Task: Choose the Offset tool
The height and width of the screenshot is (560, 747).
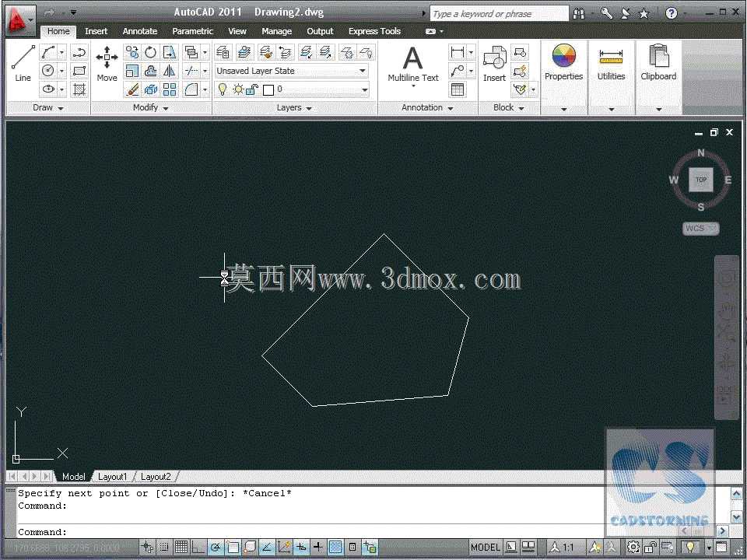Action: tap(150, 71)
